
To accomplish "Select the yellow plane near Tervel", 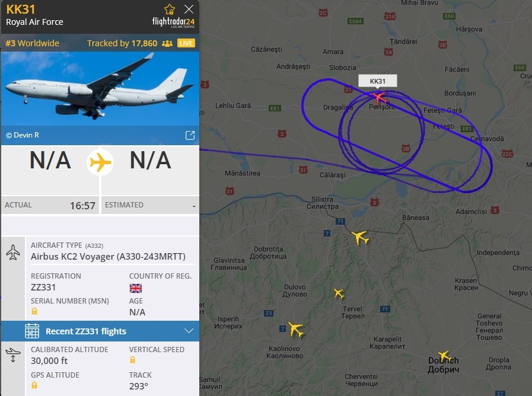I will tap(339, 293).
